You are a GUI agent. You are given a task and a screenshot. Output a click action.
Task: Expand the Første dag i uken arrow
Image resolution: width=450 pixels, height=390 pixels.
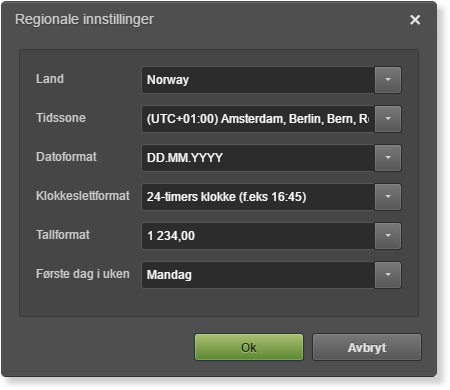coord(388,275)
